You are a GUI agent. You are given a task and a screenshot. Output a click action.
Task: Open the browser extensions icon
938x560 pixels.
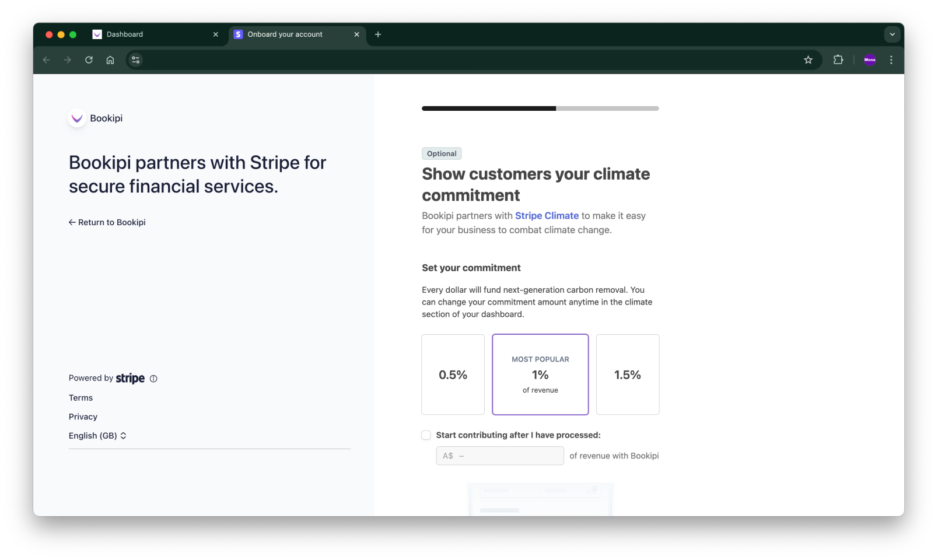[x=838, y=60]
